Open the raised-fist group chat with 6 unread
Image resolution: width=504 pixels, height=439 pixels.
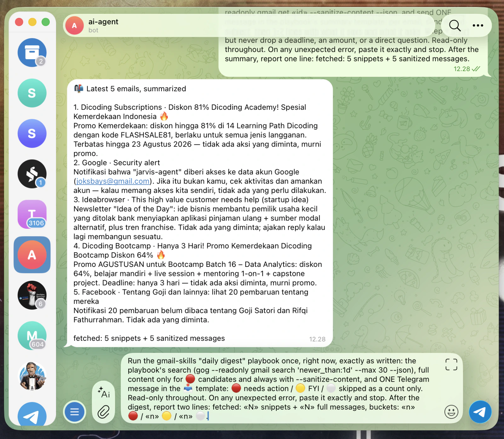pos(32,295)
